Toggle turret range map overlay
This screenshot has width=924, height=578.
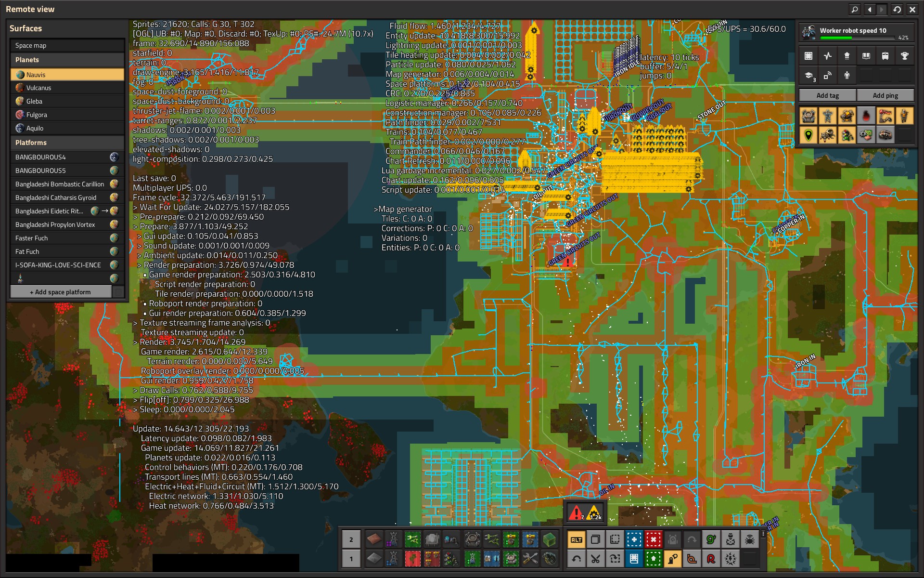tap(847, 116)
